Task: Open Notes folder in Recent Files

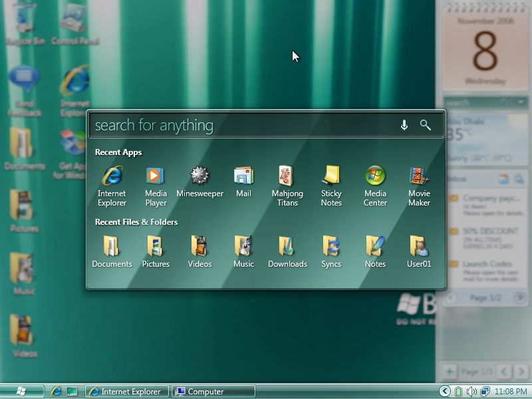Action: coord(375,251)
